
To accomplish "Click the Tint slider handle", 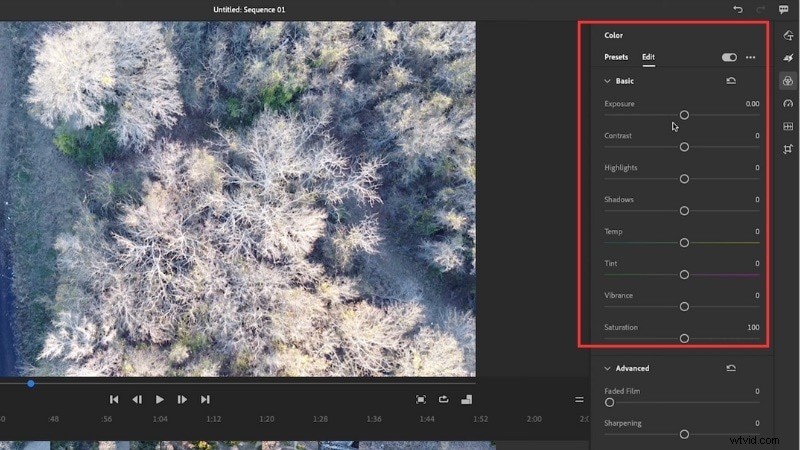I will click(x=684, y=274).
